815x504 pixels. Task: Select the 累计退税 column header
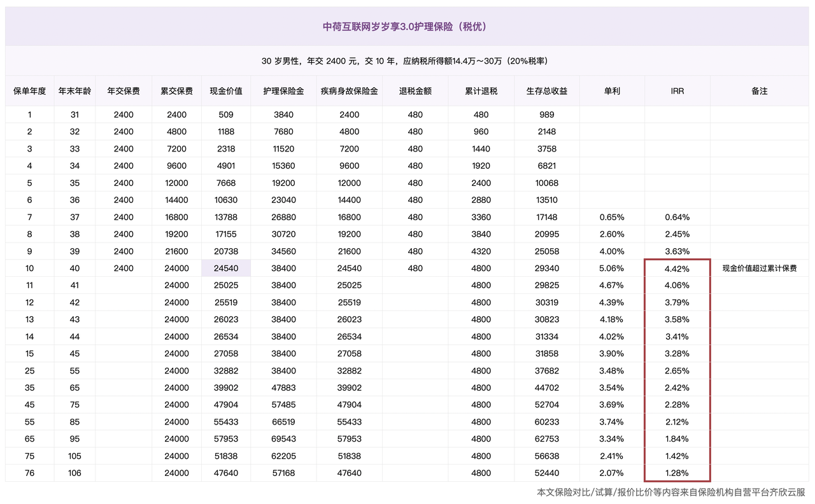pyautogui.click(x=481, y=91)
